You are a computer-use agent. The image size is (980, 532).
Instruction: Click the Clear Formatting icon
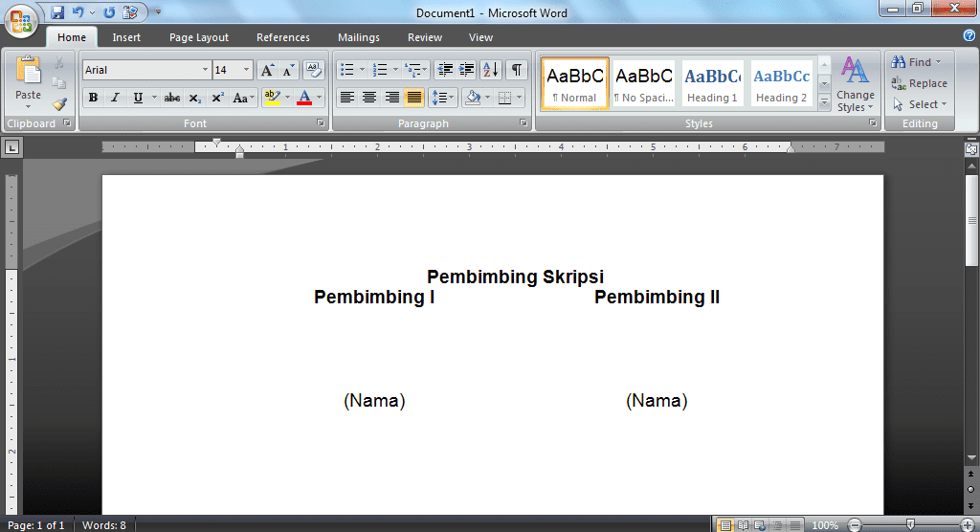pyautogui.click(x=314, y=70)
